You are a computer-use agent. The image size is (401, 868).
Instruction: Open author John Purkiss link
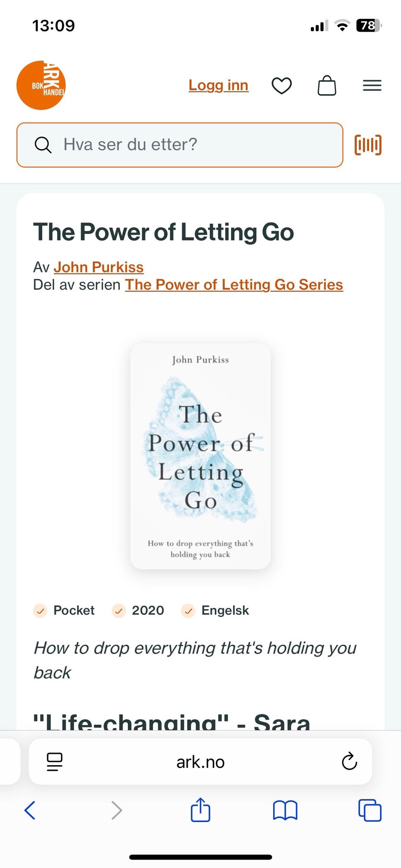(99, 267)
